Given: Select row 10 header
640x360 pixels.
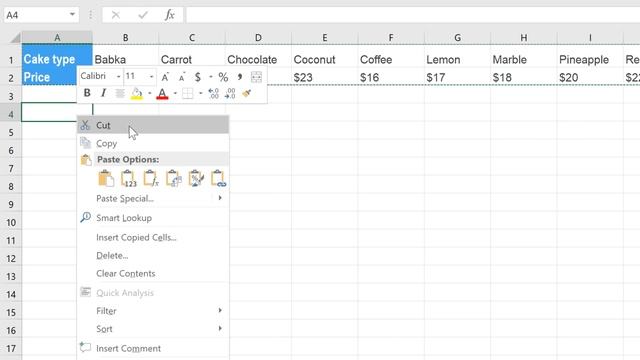Looking at the screenshot, I should 11,222.
